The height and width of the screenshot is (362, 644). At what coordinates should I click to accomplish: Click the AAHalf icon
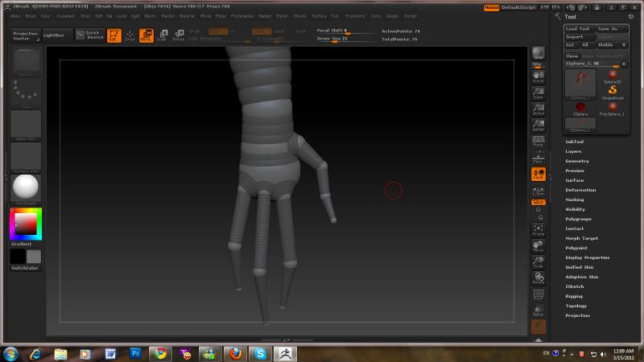[x=538, y=125]
